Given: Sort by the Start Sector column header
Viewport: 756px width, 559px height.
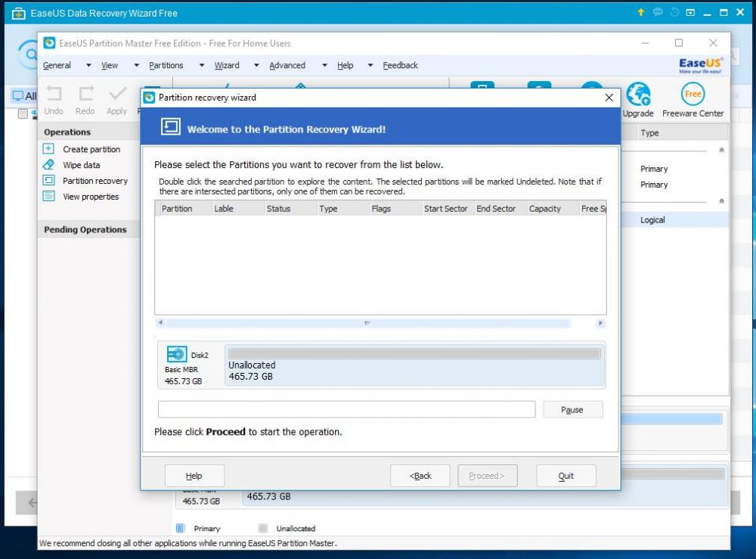Looking at the screenshot, I should (x=448, y=208).
